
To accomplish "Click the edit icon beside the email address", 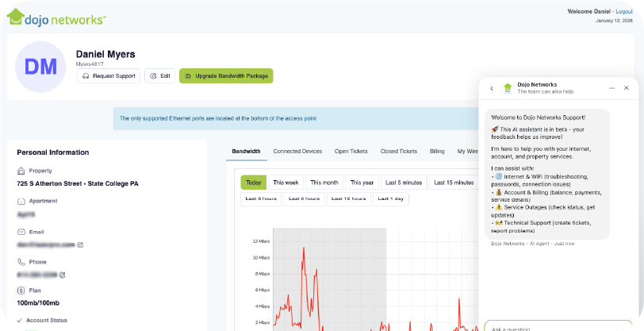I will 80,244.
